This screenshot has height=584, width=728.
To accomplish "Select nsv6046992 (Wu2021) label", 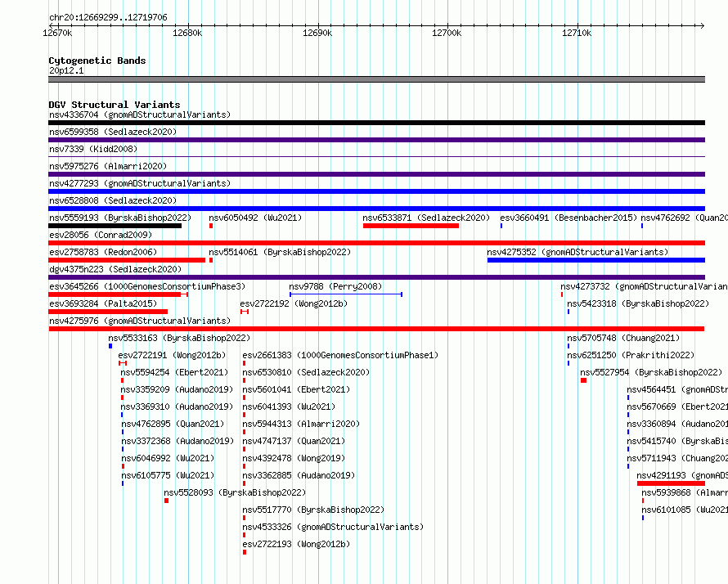I will (168, 458).
